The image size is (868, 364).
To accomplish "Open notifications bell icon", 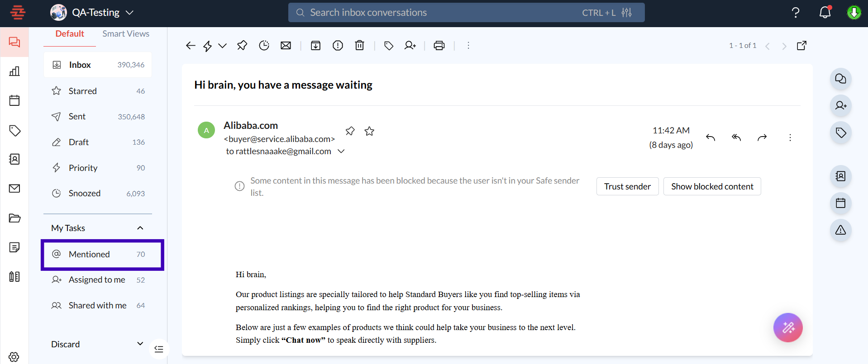I will [x=825, y=13].
